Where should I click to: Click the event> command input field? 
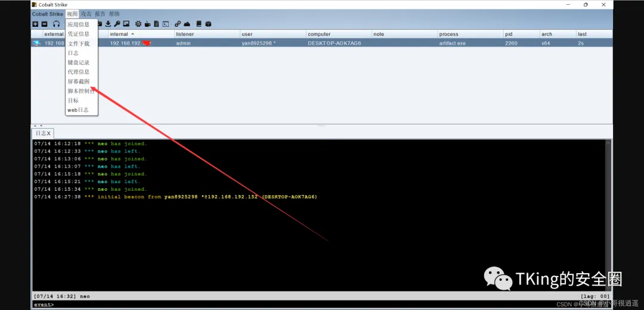[x=322, y=304]
